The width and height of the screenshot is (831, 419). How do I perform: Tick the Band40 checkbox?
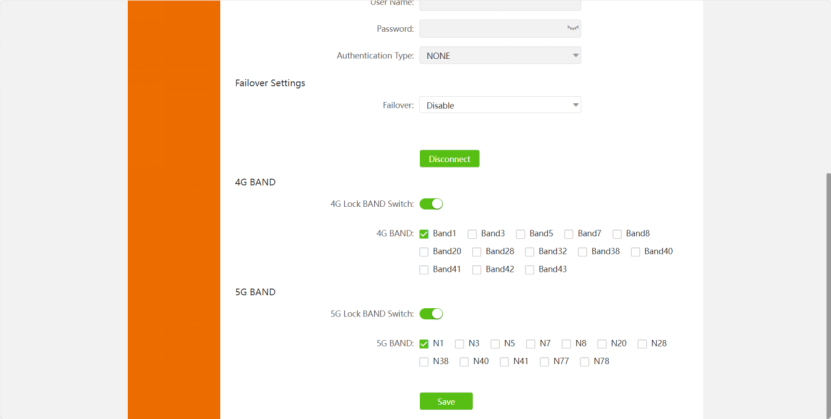coord(635,252)
